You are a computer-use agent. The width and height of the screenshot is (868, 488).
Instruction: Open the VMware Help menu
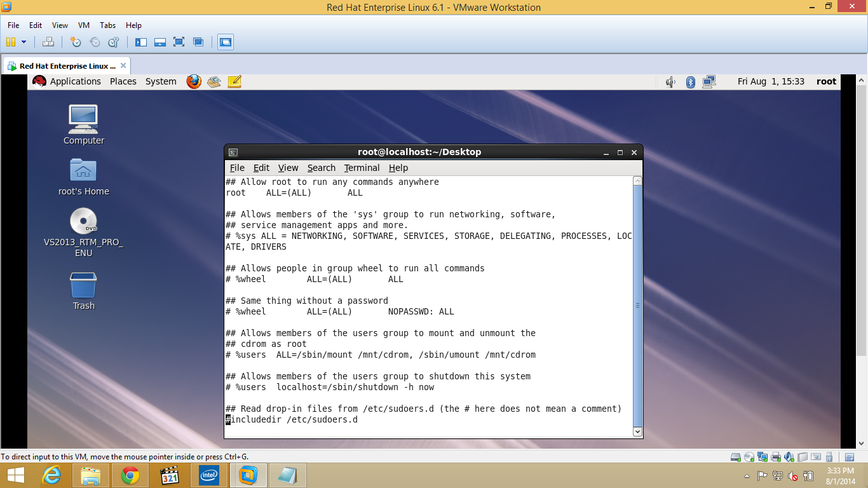(x=133, y=25)
